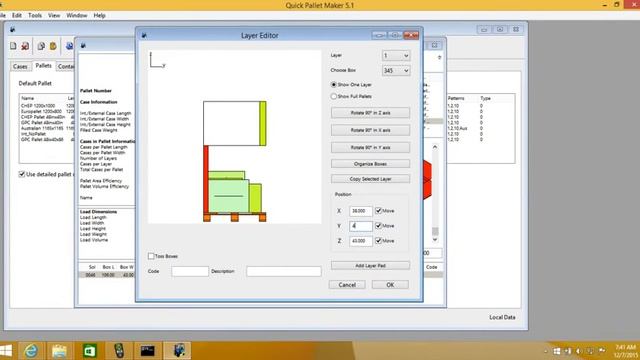Click the Quick Pallet Maker taskbar icon
The image size is (640, 360).
pos(178,351)
